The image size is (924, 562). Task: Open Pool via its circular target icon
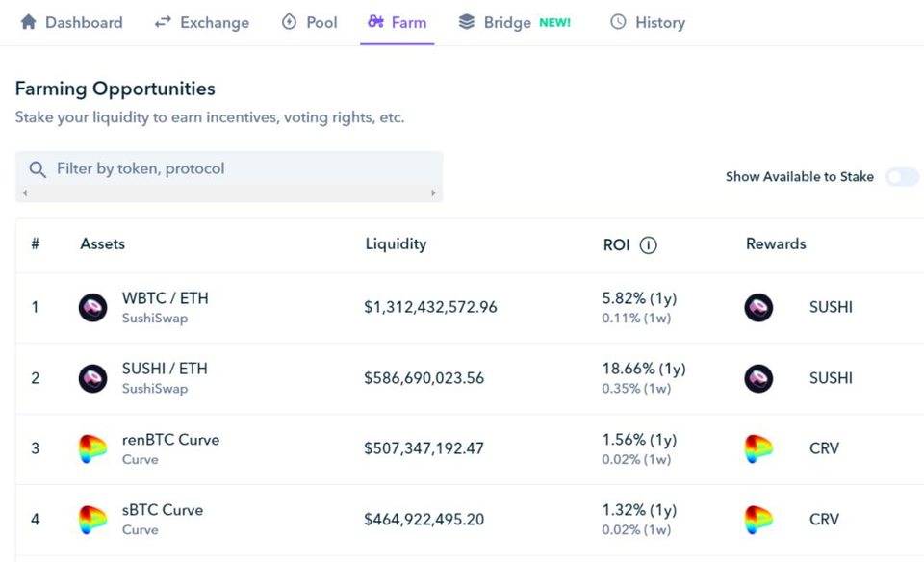[x=287, y=22]
